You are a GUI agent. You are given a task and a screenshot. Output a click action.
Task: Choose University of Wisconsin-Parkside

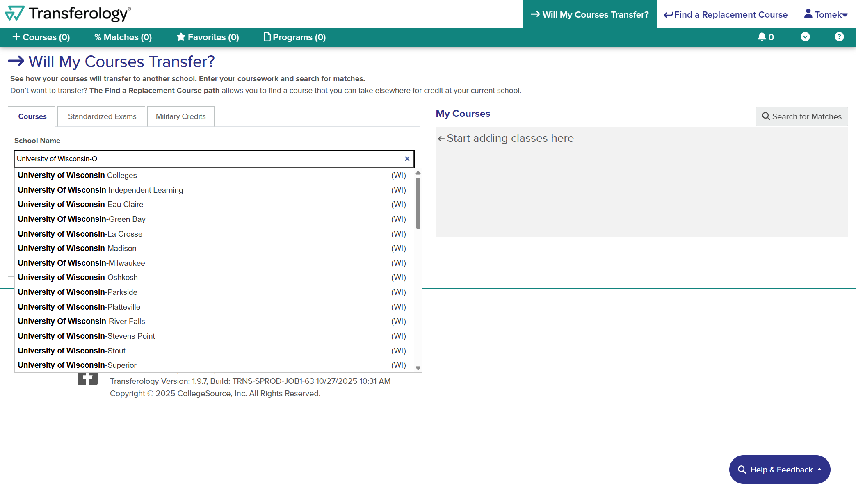click(214, 292)
